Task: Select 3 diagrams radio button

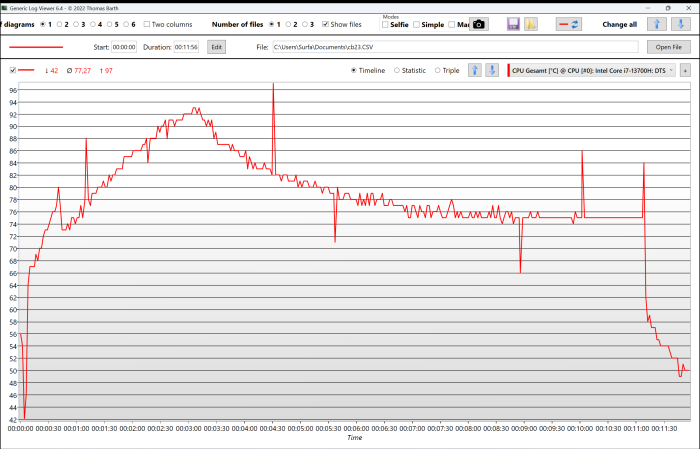Action: tap(76, 25)
